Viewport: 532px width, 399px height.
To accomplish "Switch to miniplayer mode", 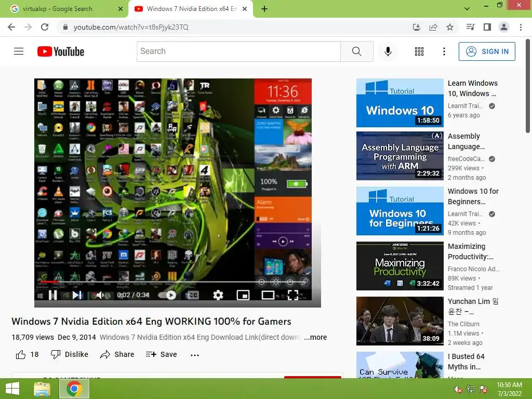I will (x=243, y=295).
